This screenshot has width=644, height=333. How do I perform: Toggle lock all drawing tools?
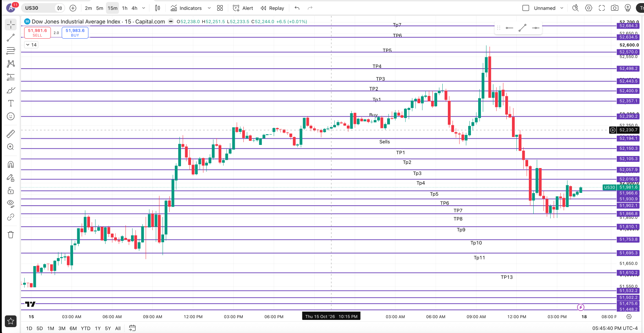pyautogui.click(x=11, y=191)
